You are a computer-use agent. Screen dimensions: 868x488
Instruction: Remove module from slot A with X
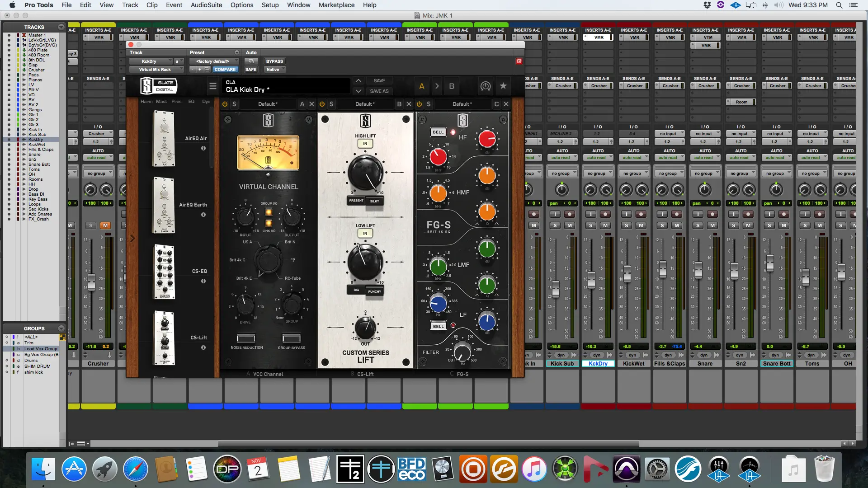pos(311,104)
